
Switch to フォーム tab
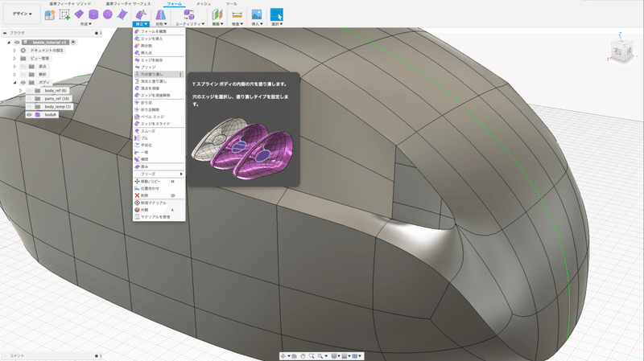pyautogui.click(x=174, y=4)
